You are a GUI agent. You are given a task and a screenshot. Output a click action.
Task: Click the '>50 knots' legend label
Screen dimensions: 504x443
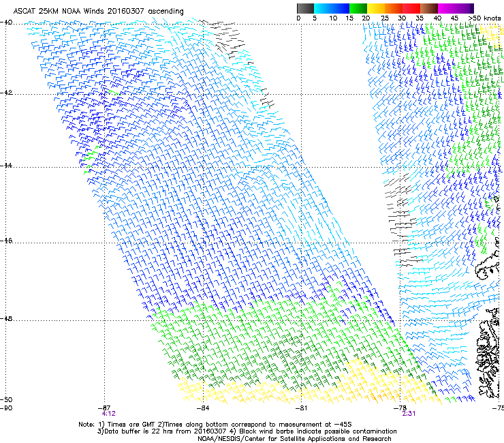484,18
